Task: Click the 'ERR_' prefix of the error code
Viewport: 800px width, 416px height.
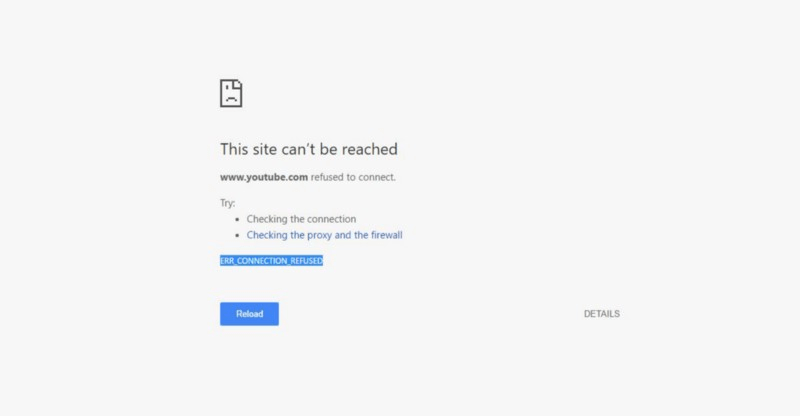Action: pos(228,261)
